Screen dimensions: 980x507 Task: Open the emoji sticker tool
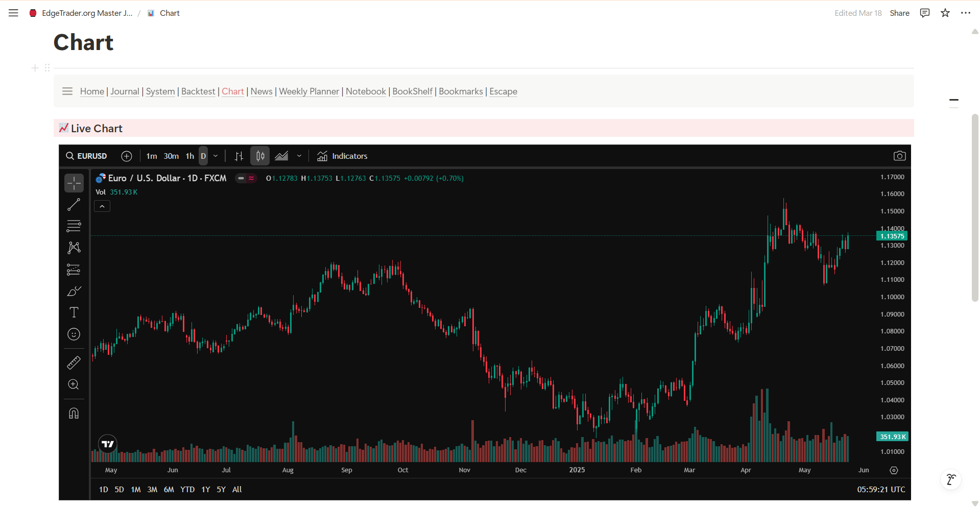[x=74, y=334]
